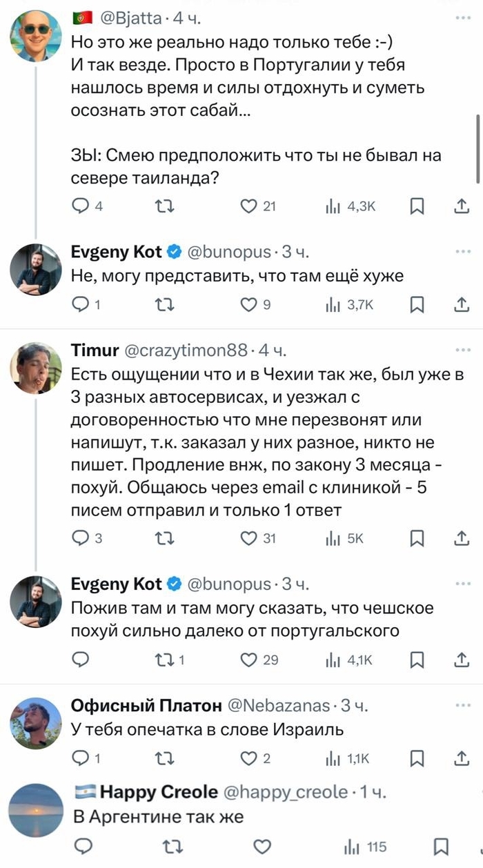
Task: Open the @crazytimon88 profile handle
Action: tap(184, 351)
